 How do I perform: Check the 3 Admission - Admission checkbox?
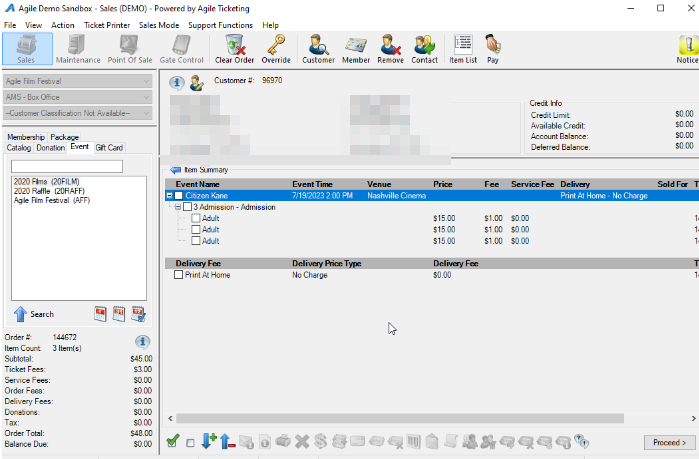pyautogui.click(x=188, y=207)
